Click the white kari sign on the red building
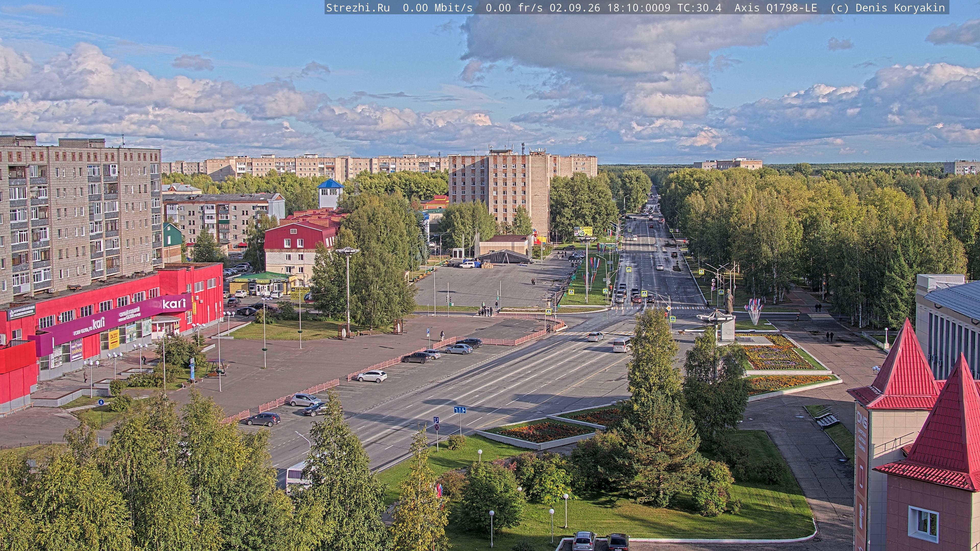Viewport: 980px width, 551px height. click(x=174, y=304)
